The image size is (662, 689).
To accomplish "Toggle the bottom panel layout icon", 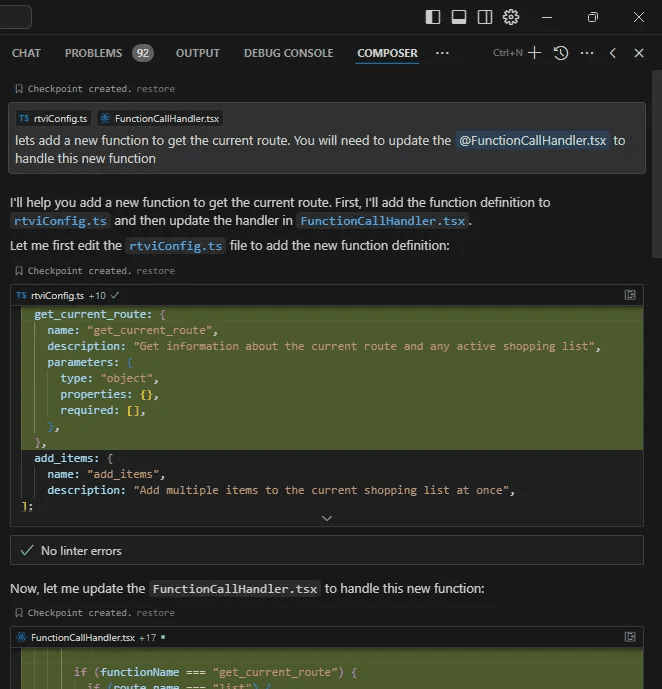I will pos(459,17).
